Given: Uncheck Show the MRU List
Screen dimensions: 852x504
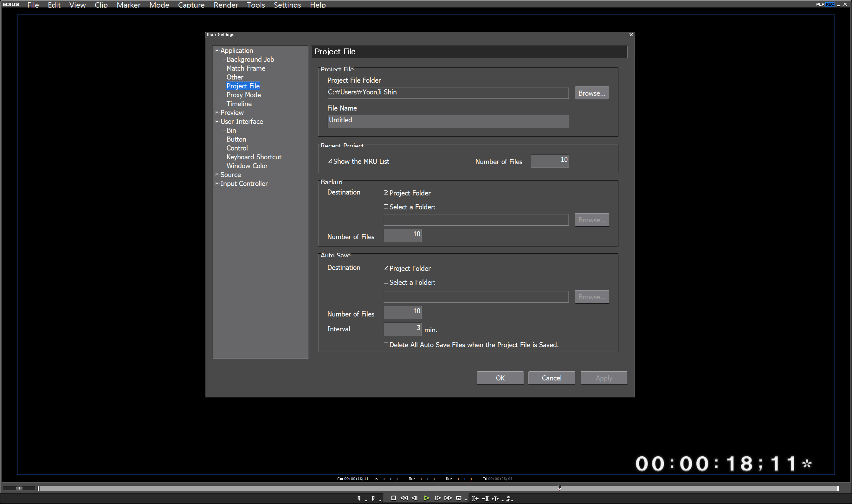Looking at the screenshot, I should coord(330,161).
